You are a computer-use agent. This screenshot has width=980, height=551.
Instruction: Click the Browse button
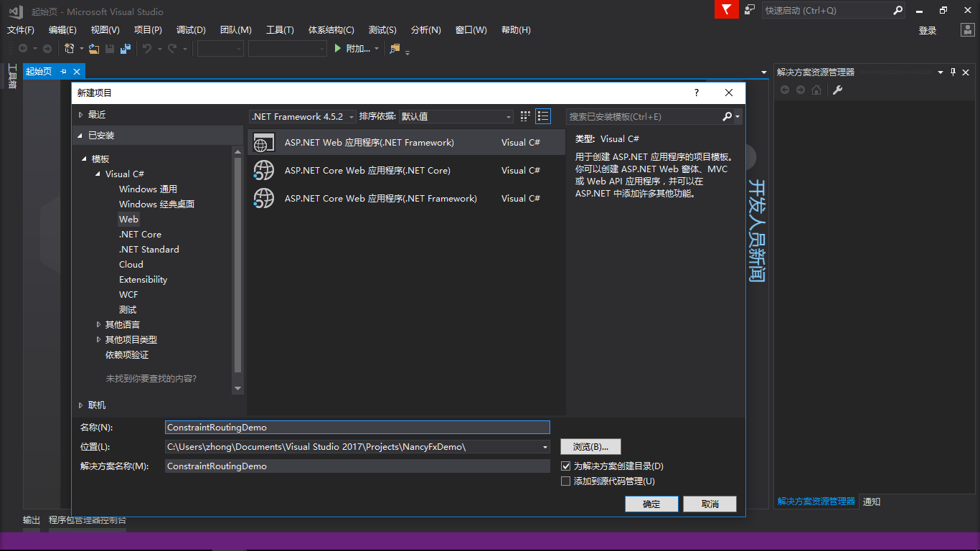[590, 446]
